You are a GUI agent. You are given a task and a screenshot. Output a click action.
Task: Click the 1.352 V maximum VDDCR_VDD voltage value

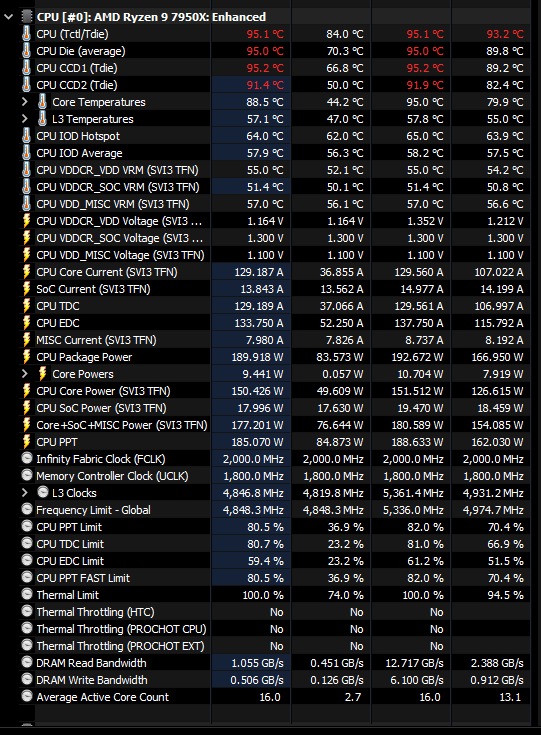tap(425, 221)
